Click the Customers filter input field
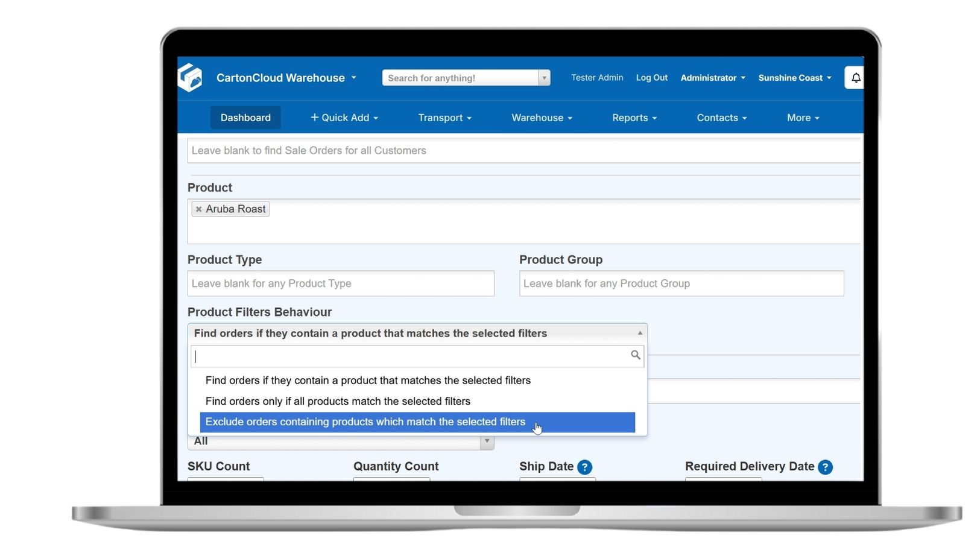This screenshot has width=980, height=553. [x=523, y=151]
